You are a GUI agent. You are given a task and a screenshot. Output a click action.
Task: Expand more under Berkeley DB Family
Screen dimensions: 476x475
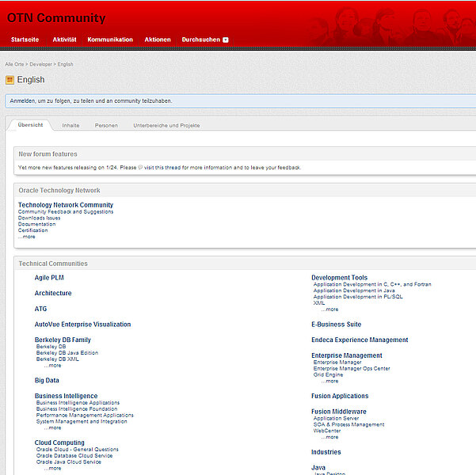[x=53, y=366]
